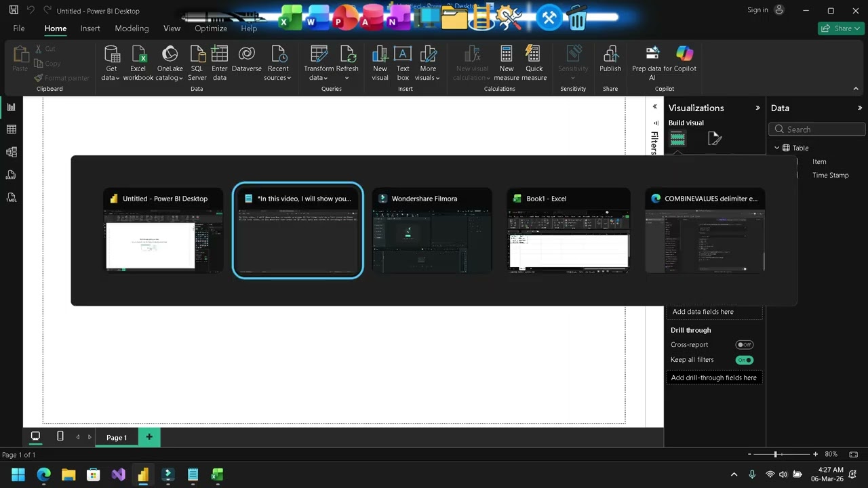Click zoom in plus button
The image size is (868, 488).
pyautogui.click(x=816, y=454)
